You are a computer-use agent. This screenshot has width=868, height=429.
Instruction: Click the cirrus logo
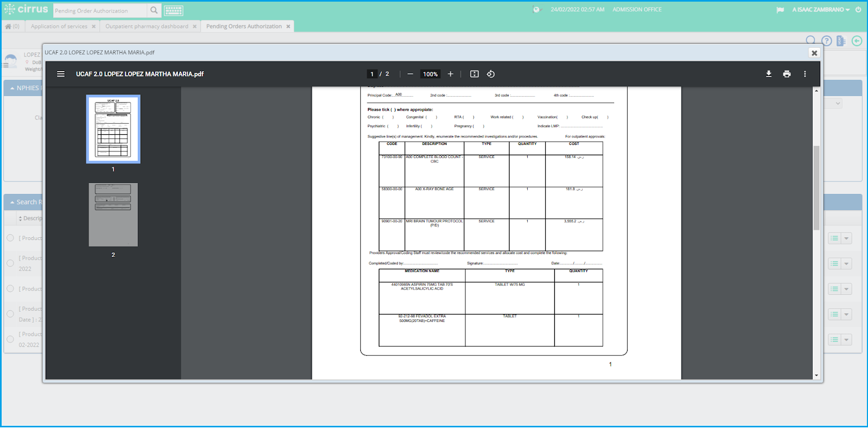[26, 9]
